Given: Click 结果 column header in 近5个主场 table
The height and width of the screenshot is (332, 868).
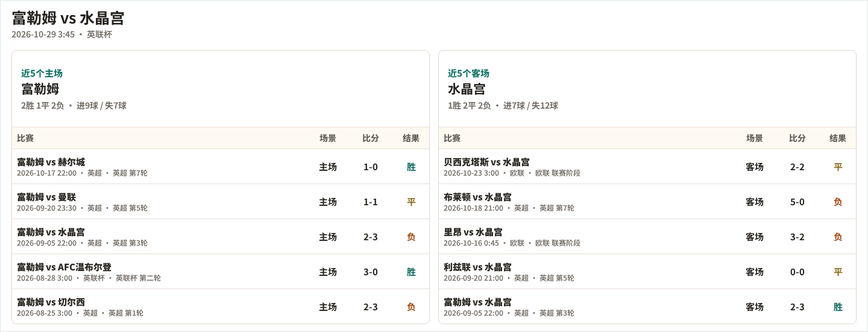Looking at the screenshot, I should click(x=411, y=138).
